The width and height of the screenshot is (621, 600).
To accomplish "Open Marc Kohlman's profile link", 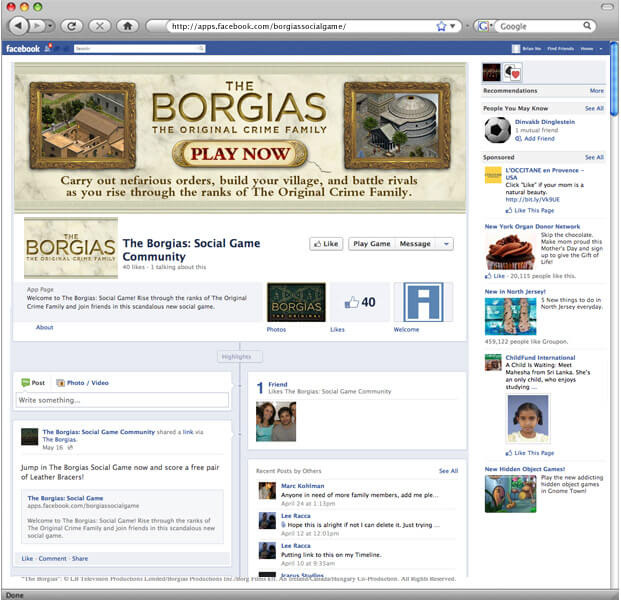I will point(303,486).
